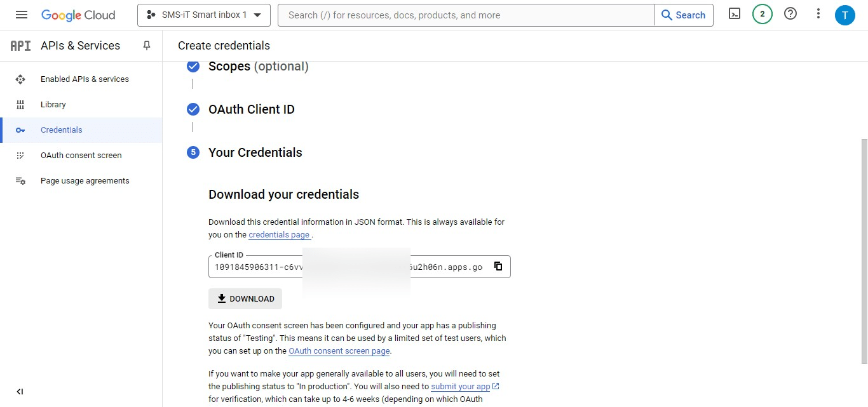Open the Library page
Screen dimensions: 868x407
tap(53, 104)
